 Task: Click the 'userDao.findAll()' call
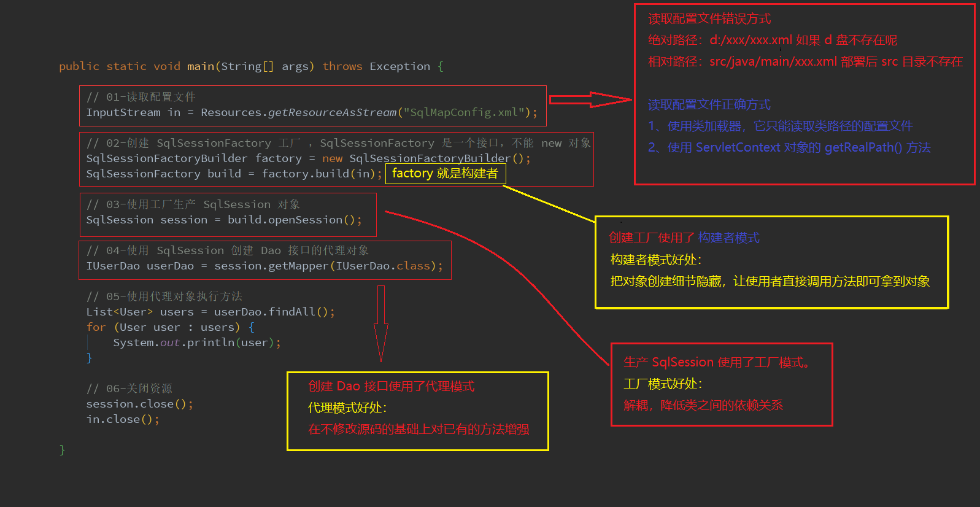[x=274, y=312]
